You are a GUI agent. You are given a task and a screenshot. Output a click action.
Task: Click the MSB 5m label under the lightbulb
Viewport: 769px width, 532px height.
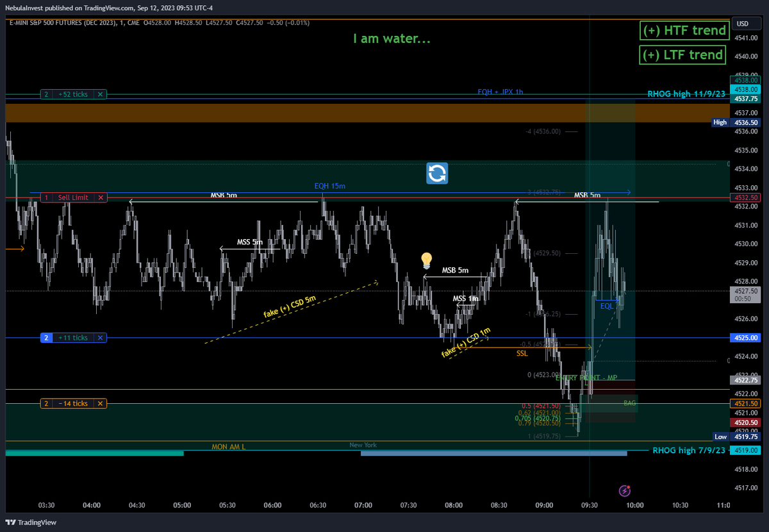point(455,270)
